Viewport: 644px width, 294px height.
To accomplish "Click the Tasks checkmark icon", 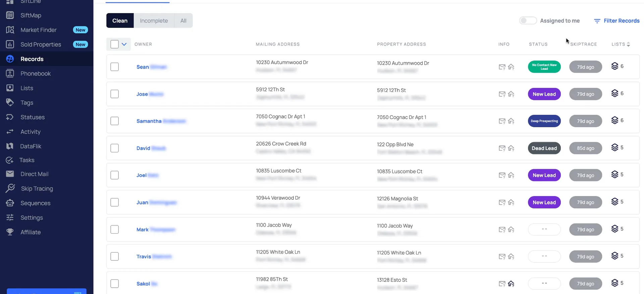I will 10,160.
